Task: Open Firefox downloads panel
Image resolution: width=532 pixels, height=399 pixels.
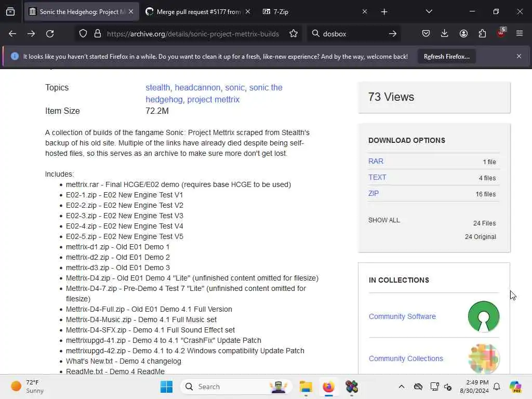Action: (x=445, y=33)
